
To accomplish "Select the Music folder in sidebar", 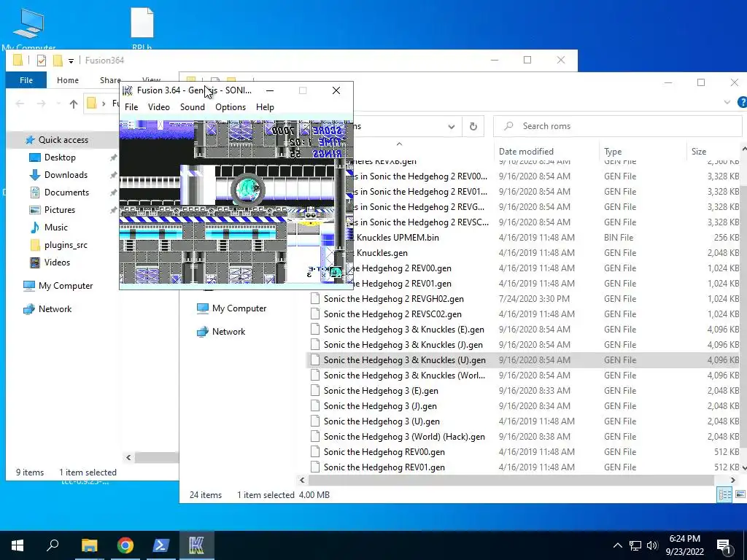I will pyautogui.click(x=55, y=227).
